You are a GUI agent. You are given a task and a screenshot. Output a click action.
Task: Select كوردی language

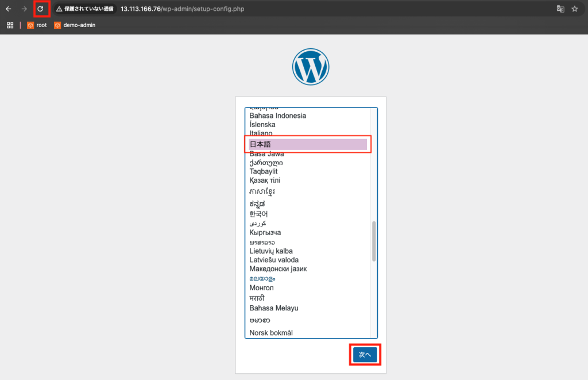308,224
